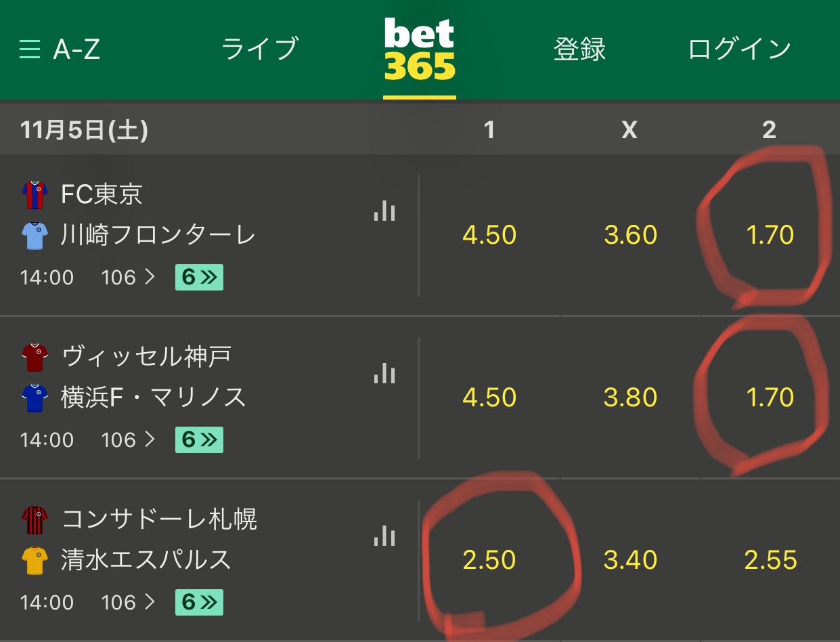Open the A-Z hamburger menu

pos(60,49)
